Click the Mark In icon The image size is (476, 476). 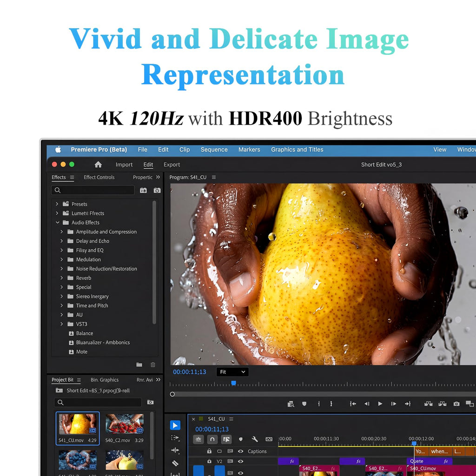point(319,404)
